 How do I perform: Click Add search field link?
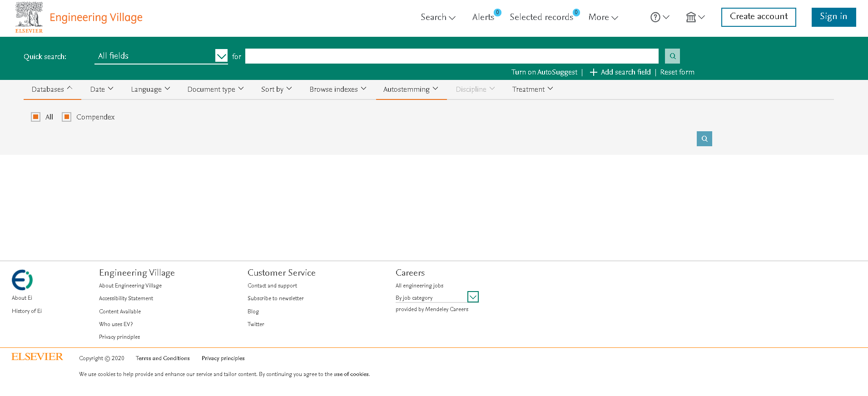pyautogui.click(x=625, y=72)
